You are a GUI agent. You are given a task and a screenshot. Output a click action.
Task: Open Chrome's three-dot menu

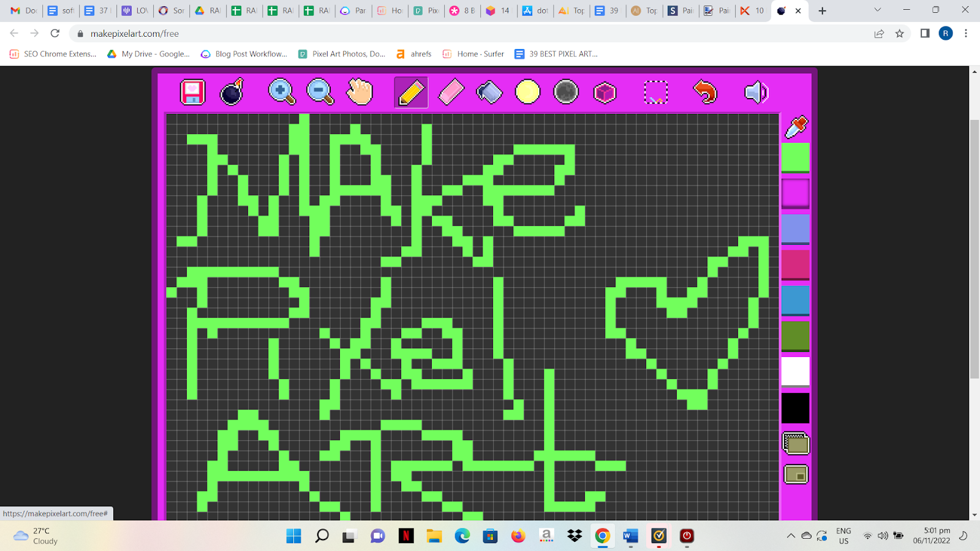tap(966, 34)
